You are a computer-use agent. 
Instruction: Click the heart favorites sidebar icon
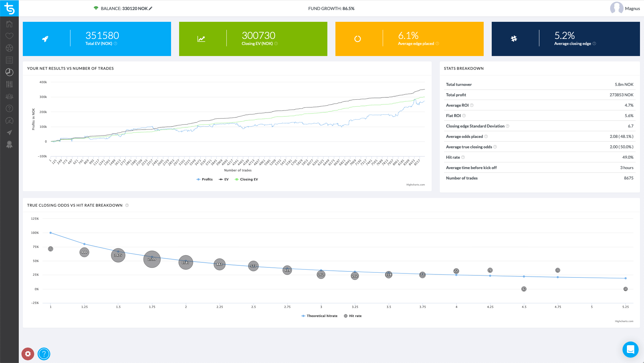(9, 36)
